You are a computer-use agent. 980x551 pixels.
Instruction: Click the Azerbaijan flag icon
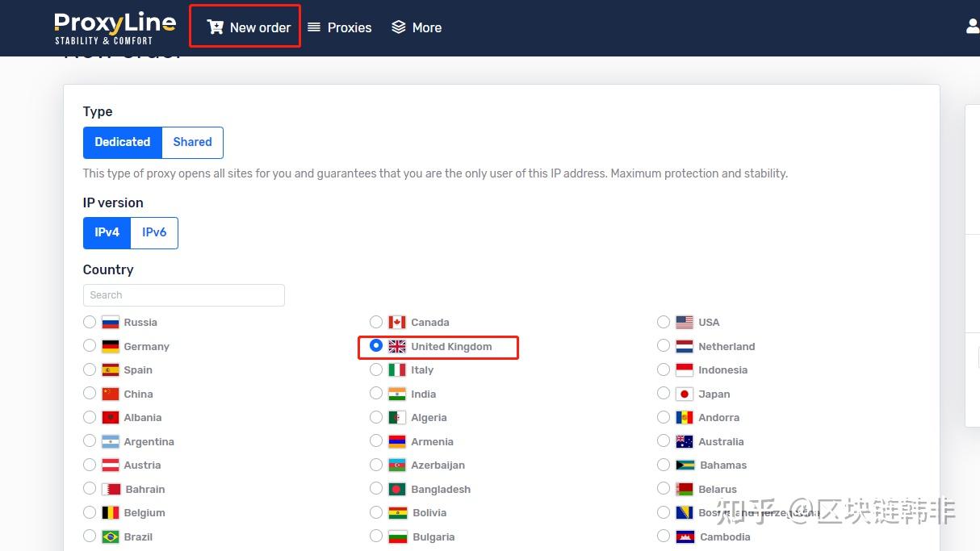click(397, 465)
